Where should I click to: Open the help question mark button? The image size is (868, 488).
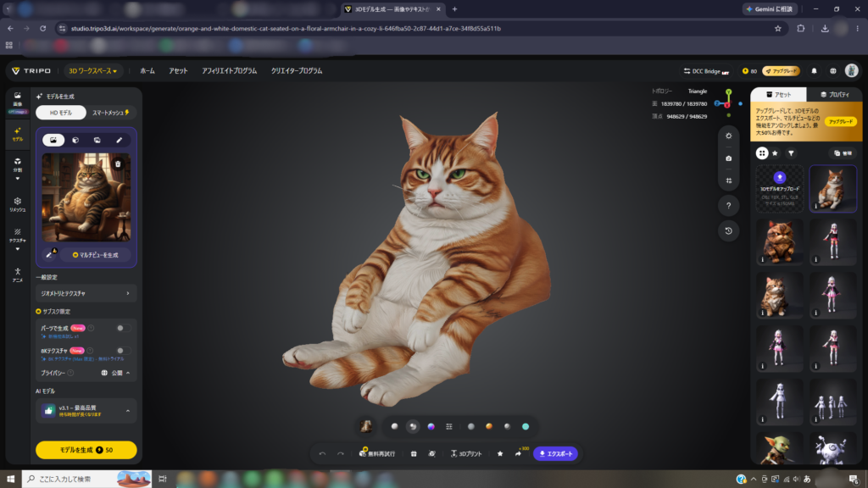[x=728, y=206]
